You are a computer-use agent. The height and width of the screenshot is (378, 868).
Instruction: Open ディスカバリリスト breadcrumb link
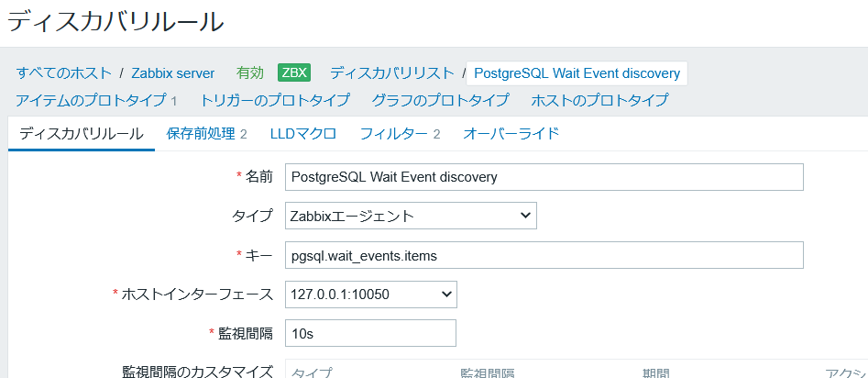(391, 72)
